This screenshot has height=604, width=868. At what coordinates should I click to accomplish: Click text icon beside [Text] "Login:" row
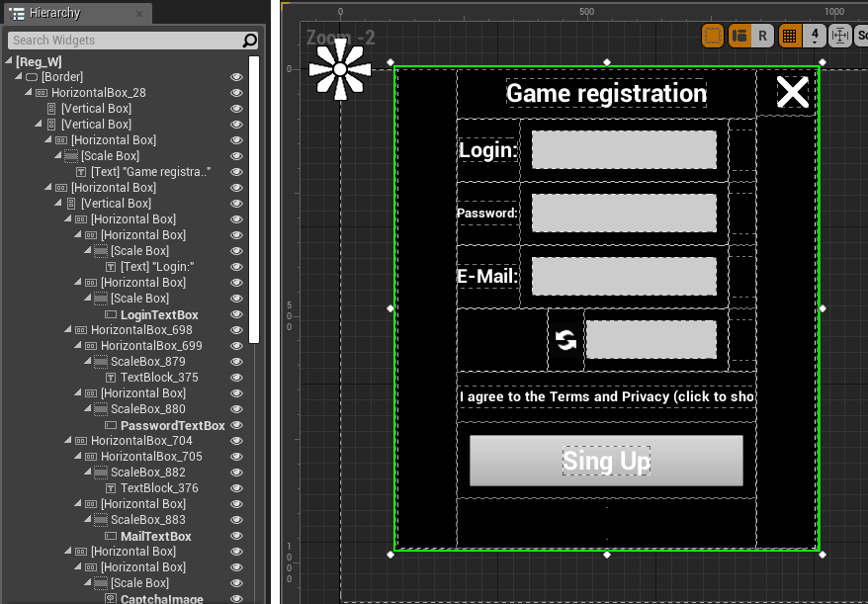coord(111,267)
